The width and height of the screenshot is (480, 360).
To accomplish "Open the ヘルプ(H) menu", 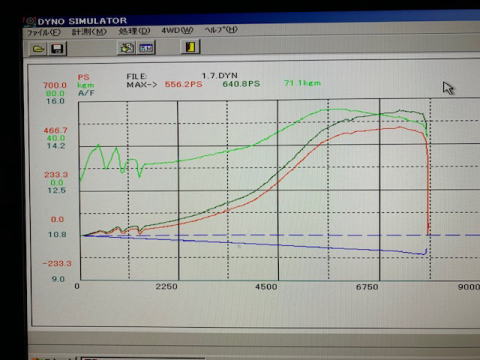I will click(221, 30).
